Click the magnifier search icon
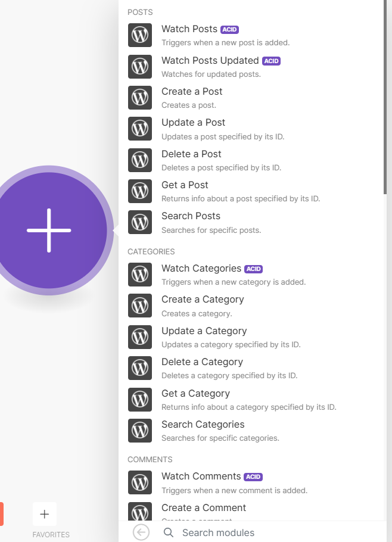Viewport: 392px width, 542px height. pyautogui.click(x=169, y=532)
